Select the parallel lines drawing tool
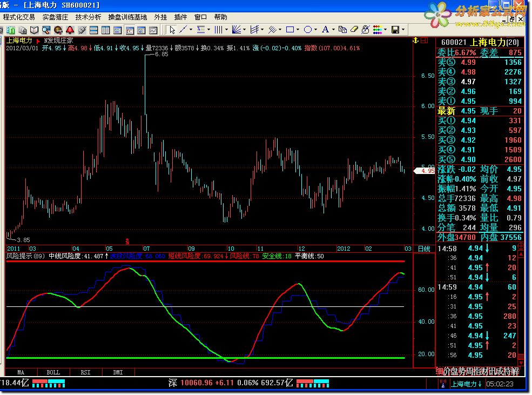The image size is (532, 395). click(272, 30)
